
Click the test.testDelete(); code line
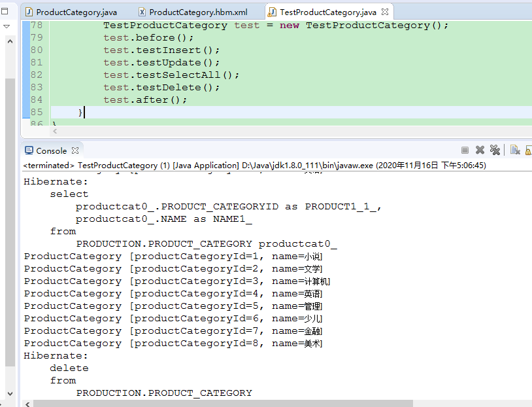pos(161,87)
